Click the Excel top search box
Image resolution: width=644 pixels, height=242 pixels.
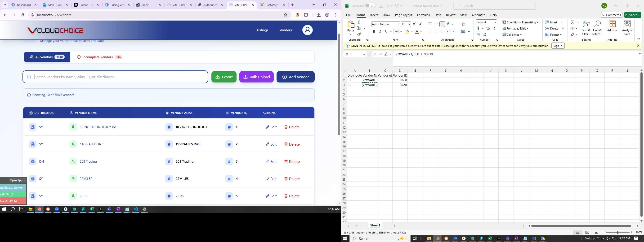coord(495,5)
